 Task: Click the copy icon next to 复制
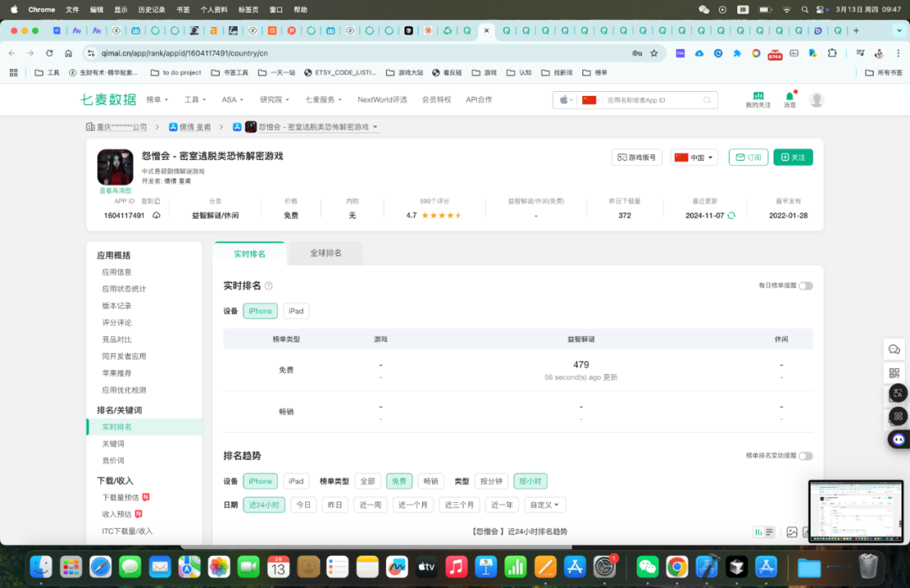point(158,201)
